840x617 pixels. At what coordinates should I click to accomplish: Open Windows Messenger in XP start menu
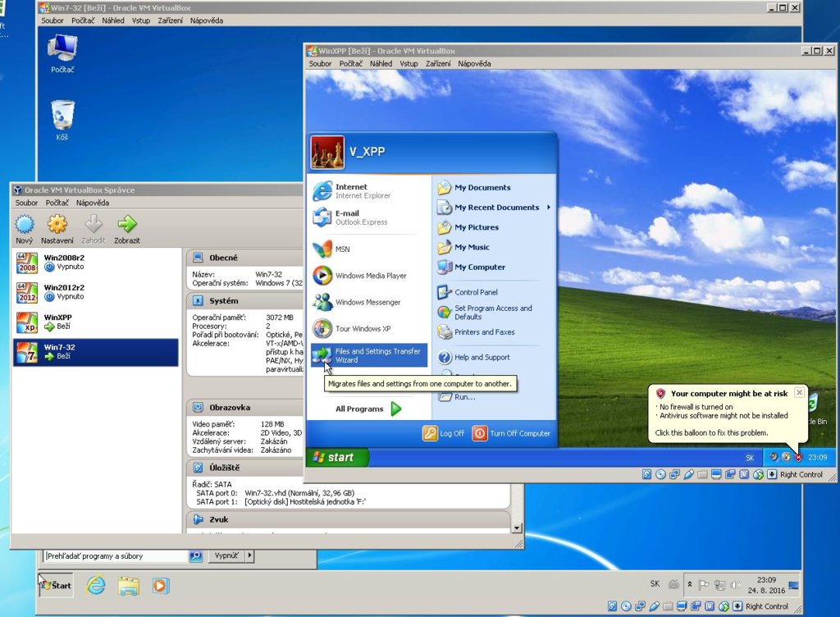[369, 302]
